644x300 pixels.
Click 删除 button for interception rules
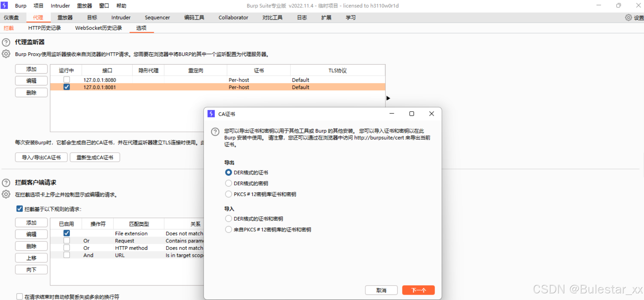click(31, 246)
